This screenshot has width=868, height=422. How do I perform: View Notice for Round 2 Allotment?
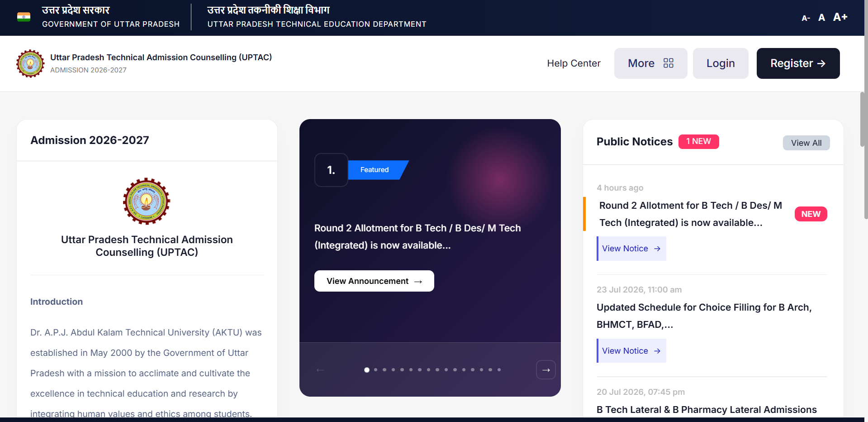631,249
